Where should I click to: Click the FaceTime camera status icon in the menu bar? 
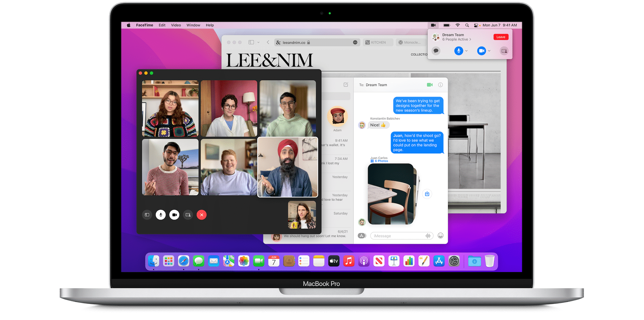(433, 25)
